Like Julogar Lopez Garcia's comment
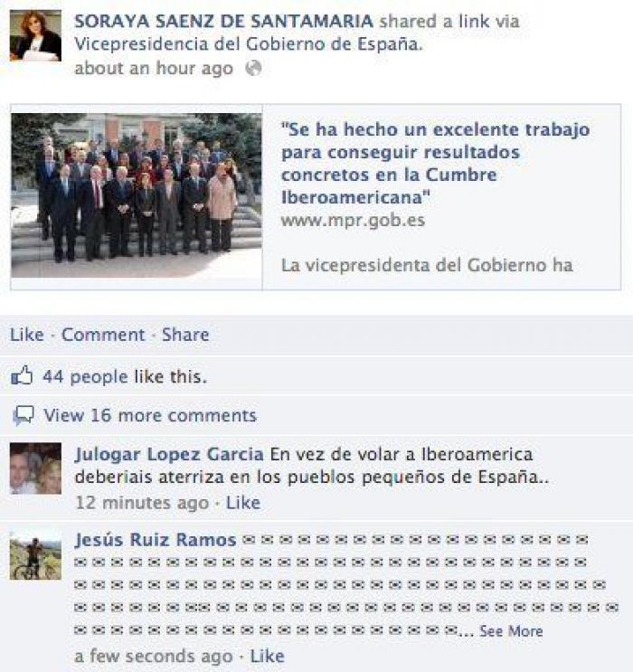The height and width of the screenshot is (672, 633). (243, 503)
